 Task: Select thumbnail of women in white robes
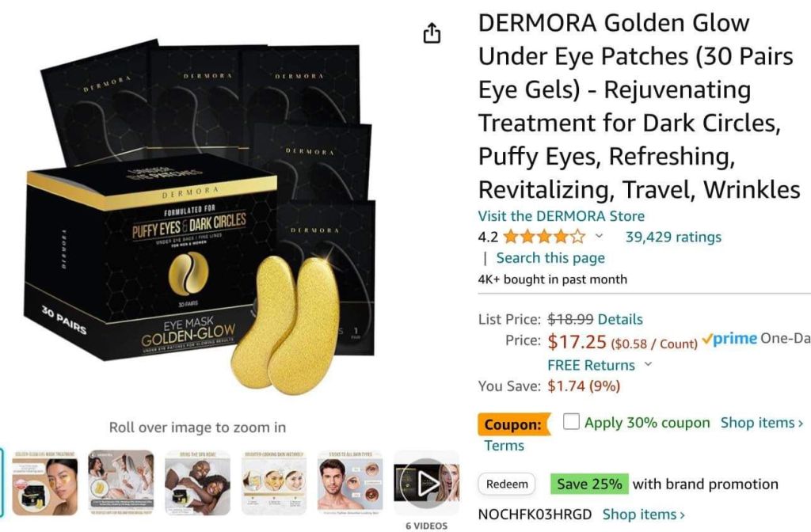tap(121, 483)
